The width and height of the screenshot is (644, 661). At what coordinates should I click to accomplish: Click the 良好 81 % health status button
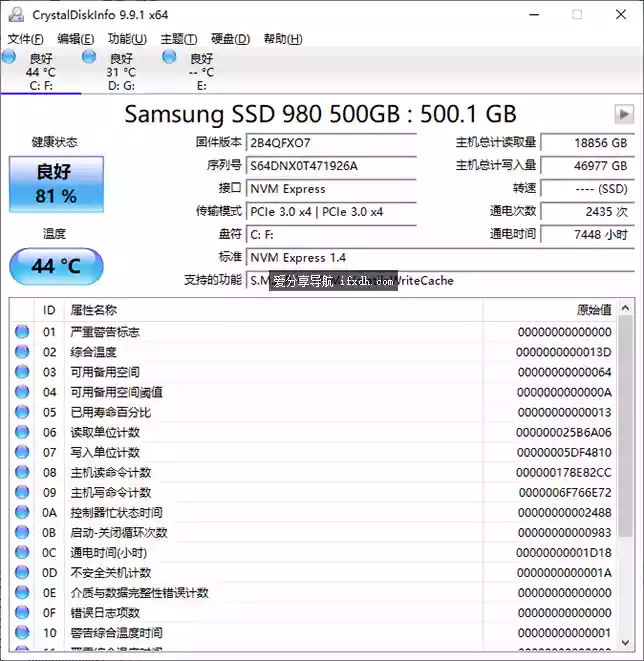pos(56,184)
